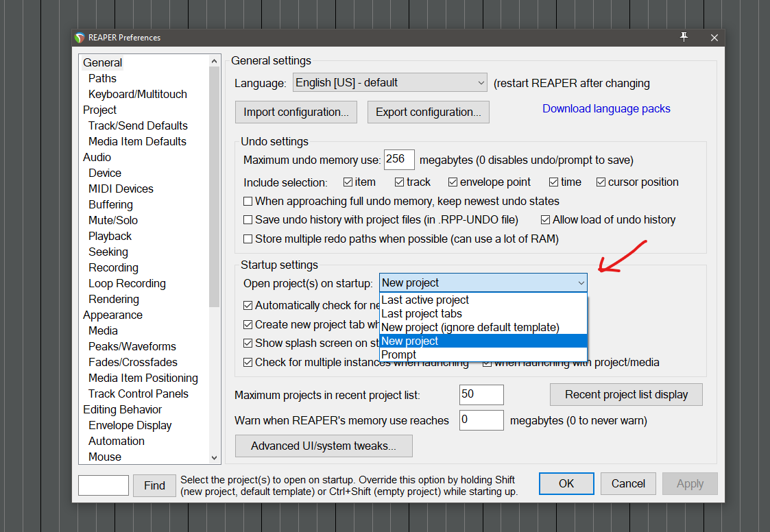Open Media Item Defaults page

[x=138, y=141]
